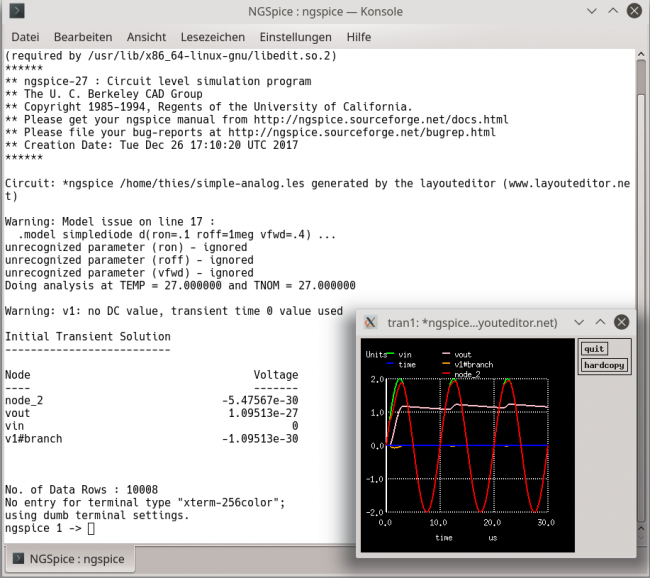Minimize the tran1 plot window

(579, 322)
